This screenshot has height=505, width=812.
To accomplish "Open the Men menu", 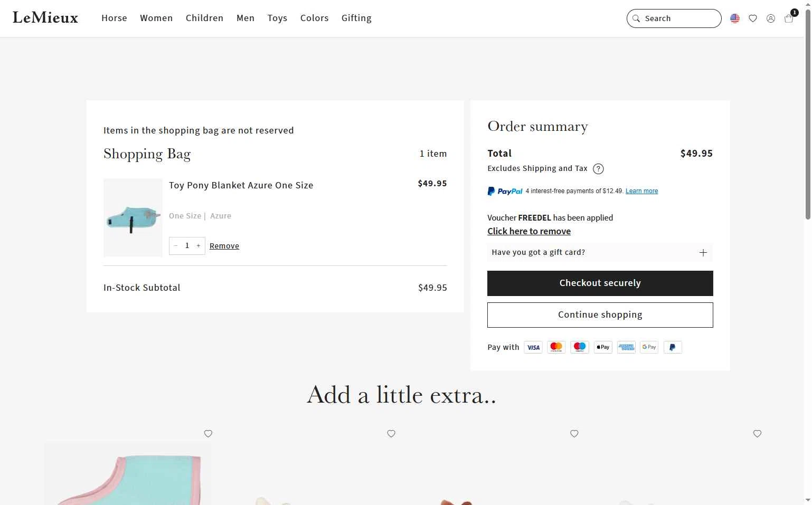I will [x=246, y=18].
